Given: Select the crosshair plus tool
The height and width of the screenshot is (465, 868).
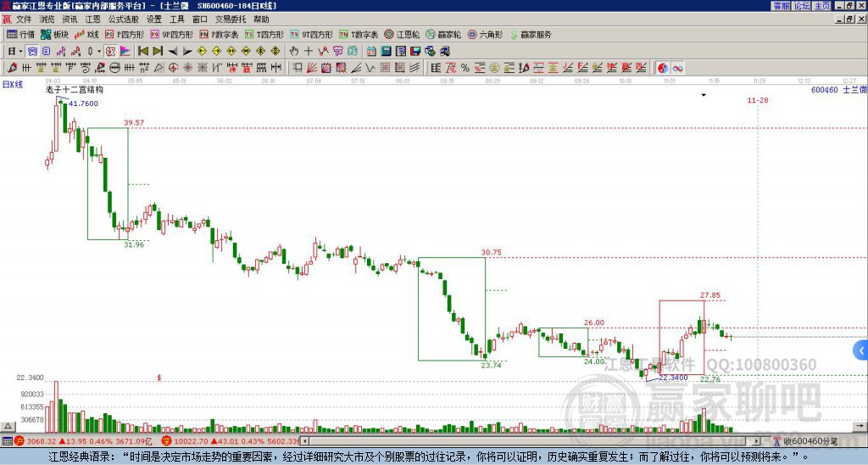Looking at the screenshot, I should pyautogui.click(x=309, y=52).
